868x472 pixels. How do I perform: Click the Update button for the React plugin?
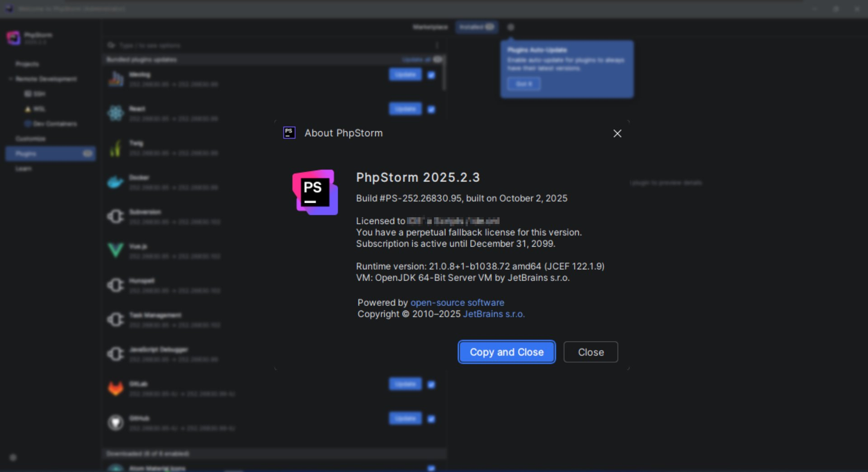pyautogui.click(x=405, y=109)
